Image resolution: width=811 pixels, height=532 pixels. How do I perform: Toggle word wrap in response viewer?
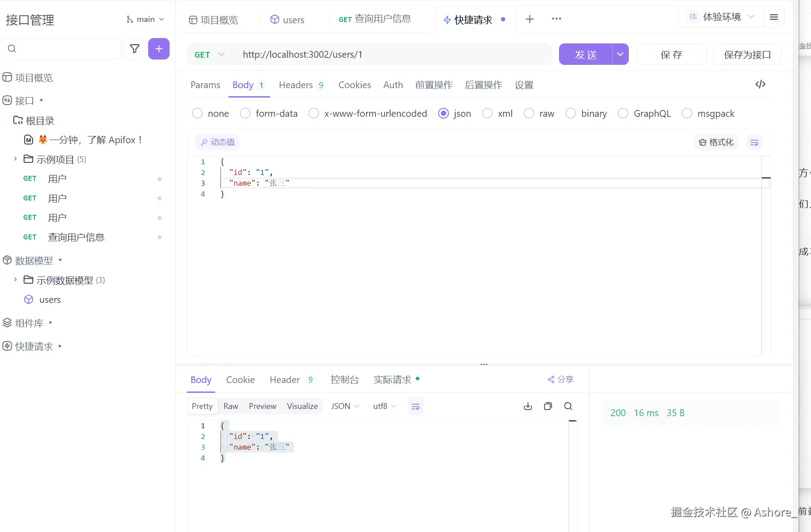pyautogui.click(x=415, y=406)
